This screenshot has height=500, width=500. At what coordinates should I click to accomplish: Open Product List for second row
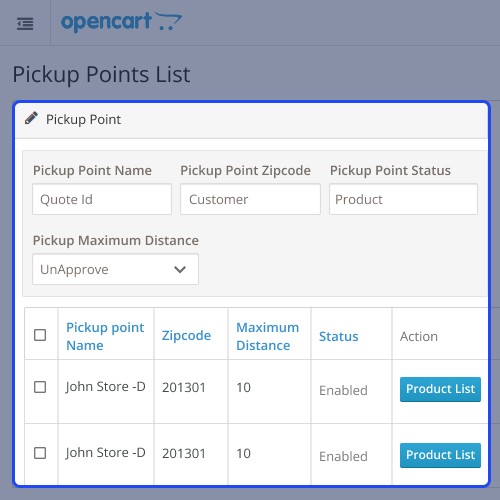[x=440, y=455]
